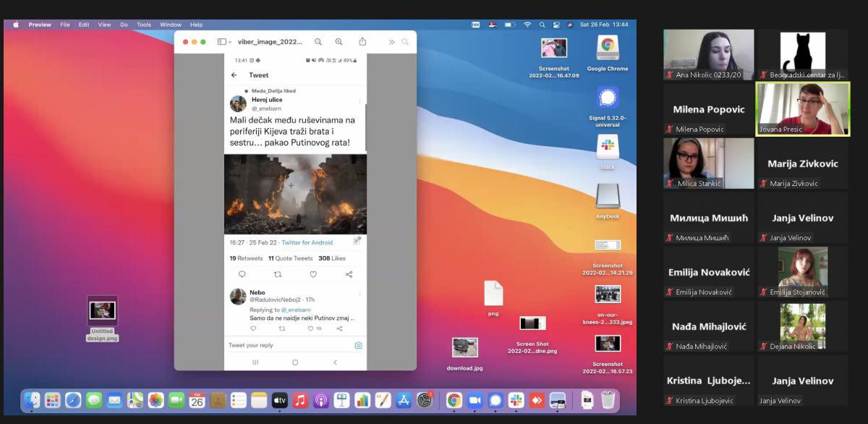This screenshot has width=868, height=424.
Task: Open Messages from the Dock
Action: [94, 400]
